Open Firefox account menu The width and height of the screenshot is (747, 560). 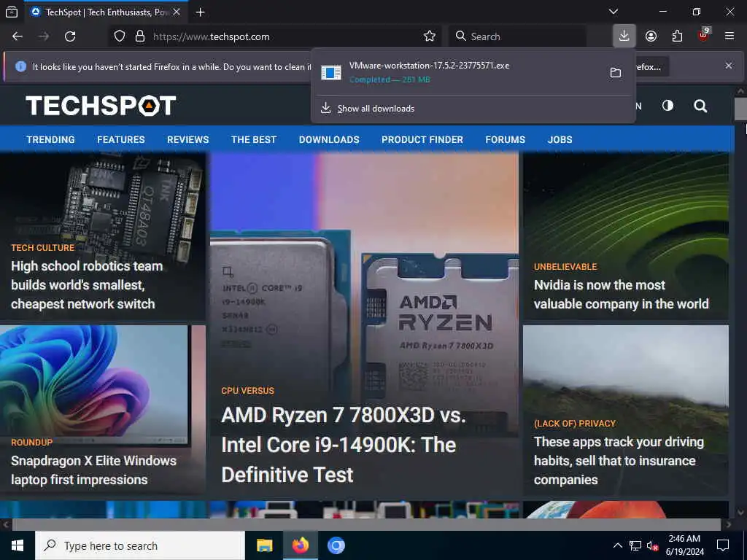coord(651,36)
